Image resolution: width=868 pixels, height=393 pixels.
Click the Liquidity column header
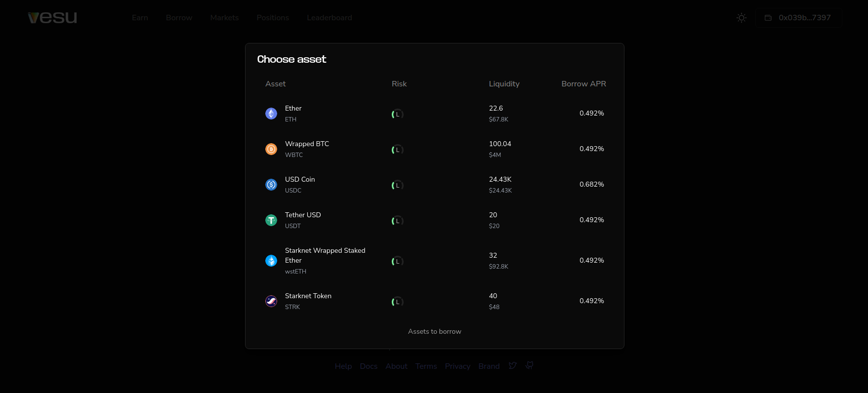click(504, 84)
